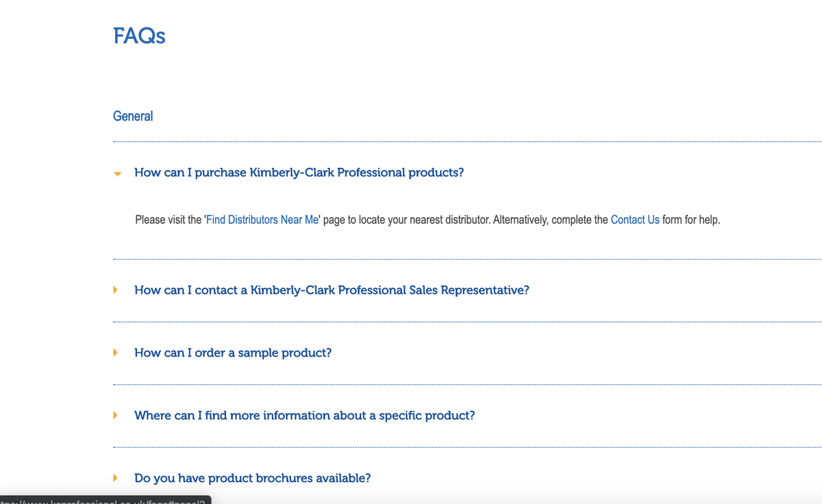
Task: Open 'Find Distributors Near Me' link
Action: tap(262, 220)
